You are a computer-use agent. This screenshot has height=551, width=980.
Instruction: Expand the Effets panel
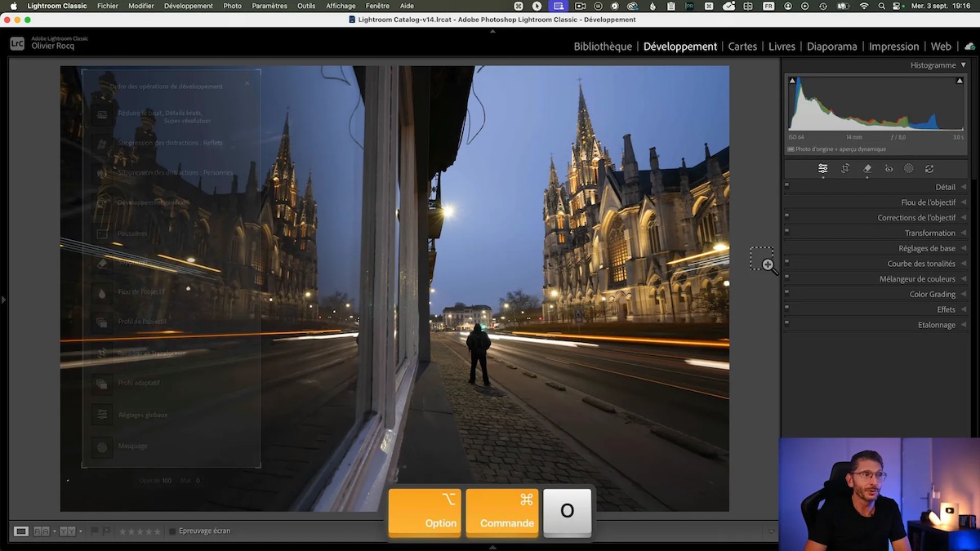click(964, 309)
